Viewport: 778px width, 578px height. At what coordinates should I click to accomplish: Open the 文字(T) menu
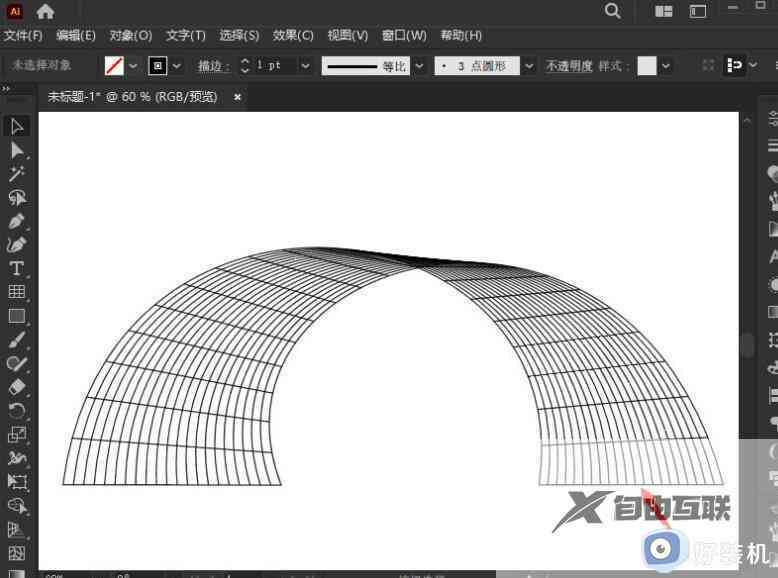[x=186, y=35]
